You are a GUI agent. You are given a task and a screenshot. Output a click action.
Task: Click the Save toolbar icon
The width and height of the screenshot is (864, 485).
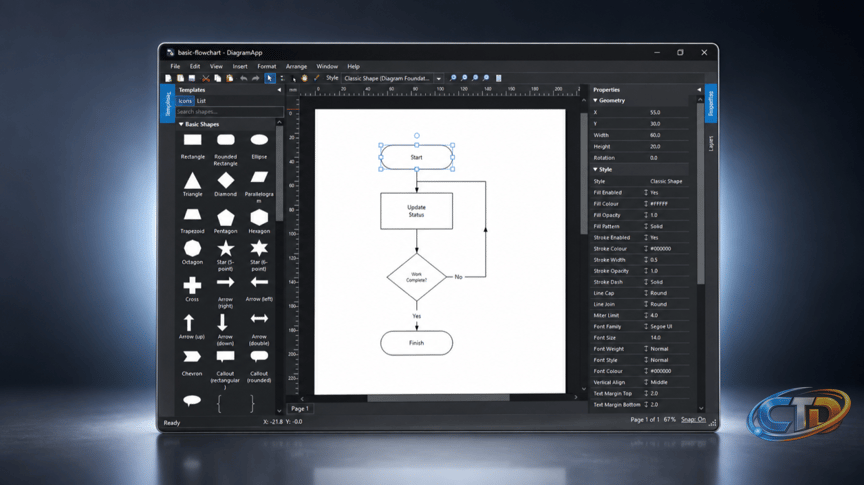pyautogui.click(x=192, y=78)
